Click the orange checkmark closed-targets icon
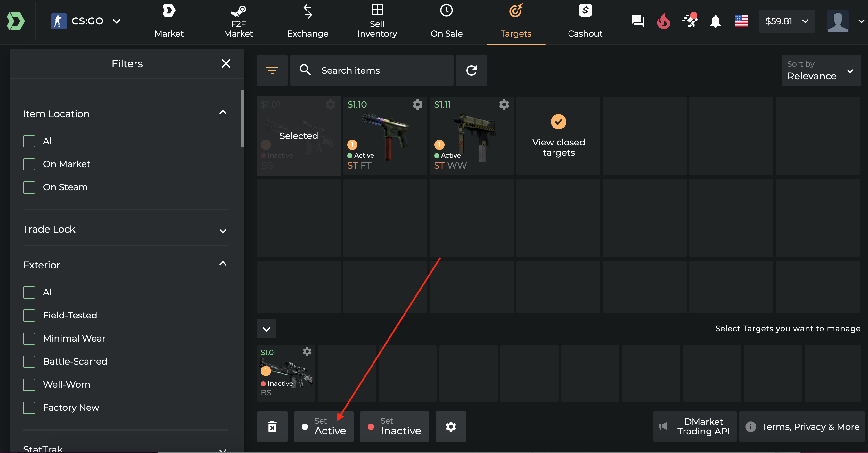The height and width of the screenshot is (453, 868). pyautogui.click(x=558, y=122)
